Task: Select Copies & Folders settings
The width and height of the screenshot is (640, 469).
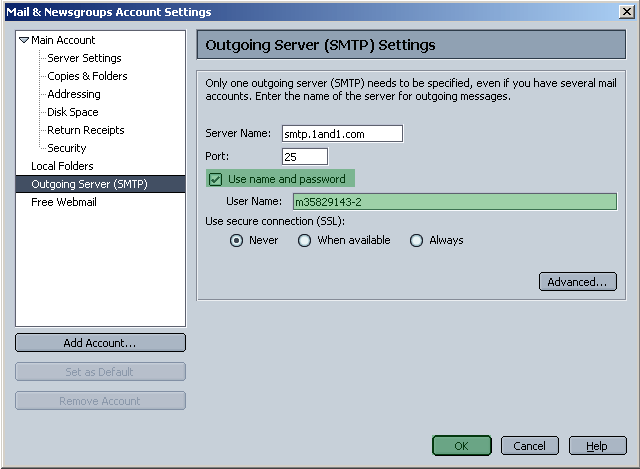Action: point(87,76)
